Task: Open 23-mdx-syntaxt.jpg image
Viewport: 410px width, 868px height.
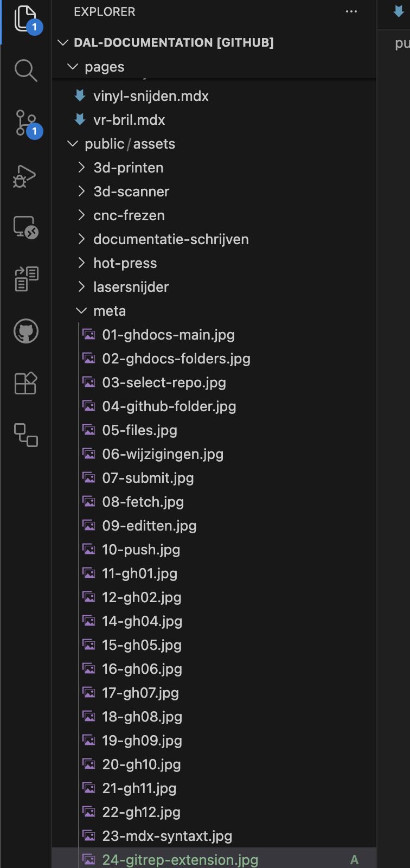Action: 167,836
